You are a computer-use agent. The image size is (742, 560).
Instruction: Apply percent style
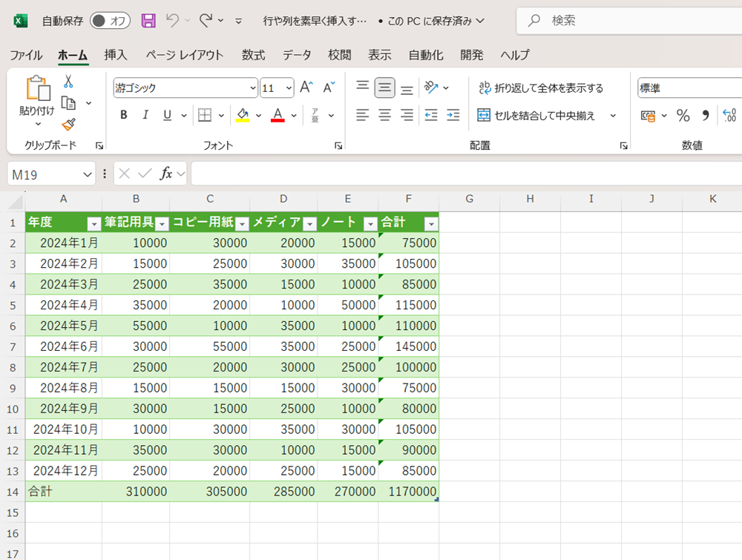click(683, 116)
